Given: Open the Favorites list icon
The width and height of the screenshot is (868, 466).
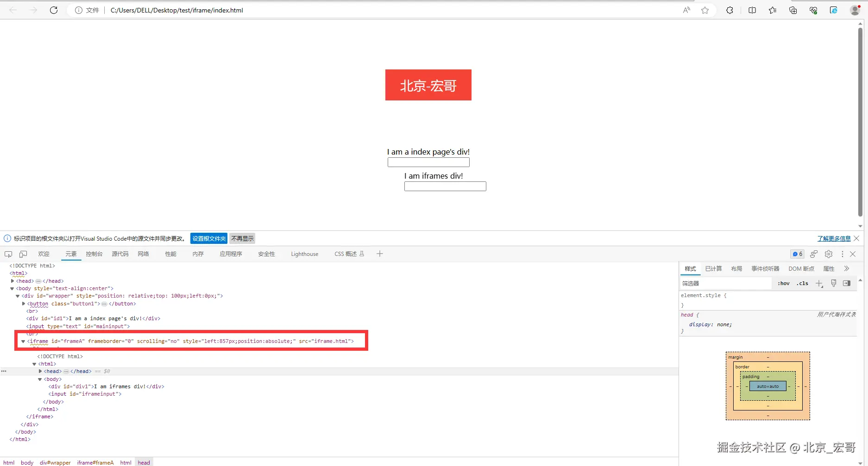Looking at the screenshot, I should click(x=773, y=10).
